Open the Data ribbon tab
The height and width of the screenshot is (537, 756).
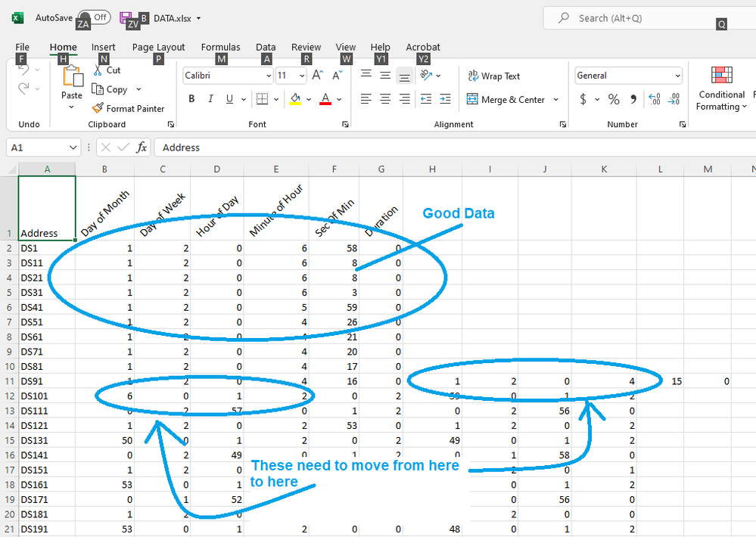coord(266,46)
